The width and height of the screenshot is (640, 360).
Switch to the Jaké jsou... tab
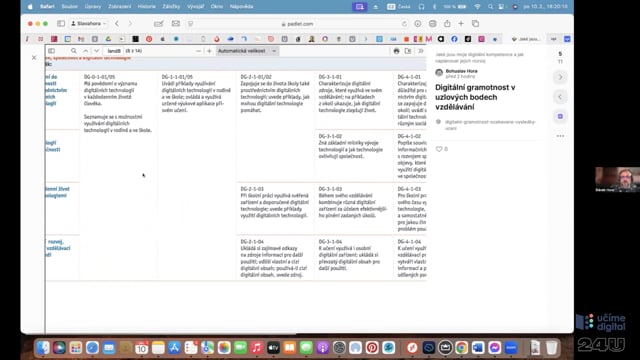pyautogui.click(x=526, y=39)
